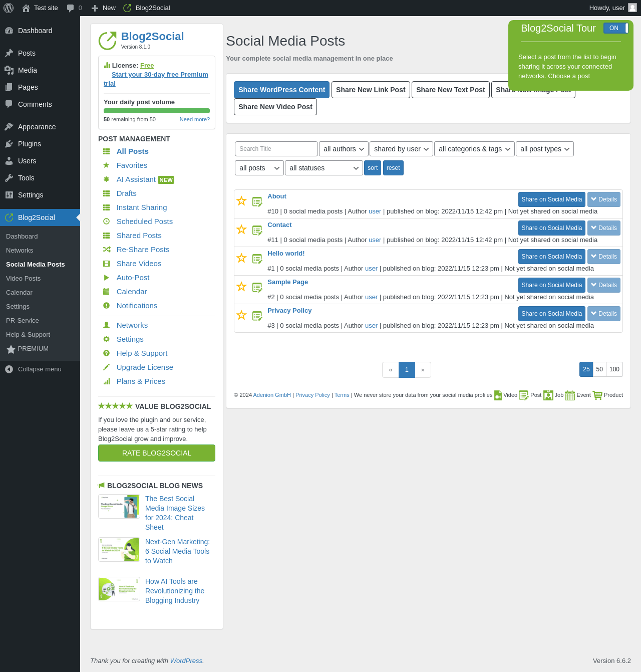Screen dimensions: 641x672
Task: Click the Blog2Social logo in sidebar panel
Action: coord(107,41)
